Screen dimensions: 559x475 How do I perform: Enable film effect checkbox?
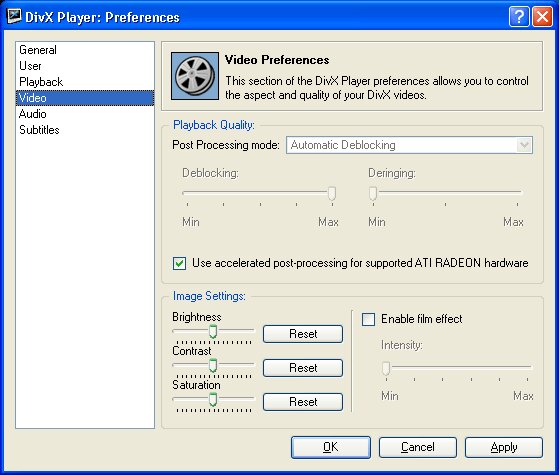(x=368, y=319)
